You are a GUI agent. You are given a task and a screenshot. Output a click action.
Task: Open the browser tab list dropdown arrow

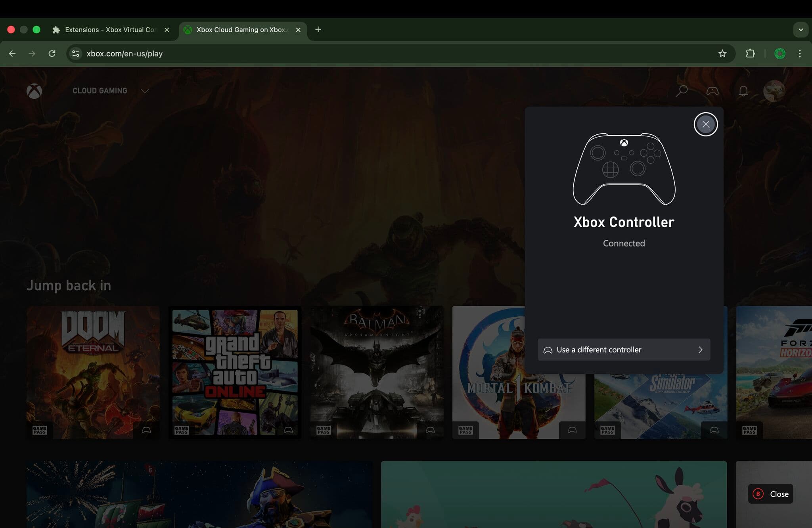[801, 30]
